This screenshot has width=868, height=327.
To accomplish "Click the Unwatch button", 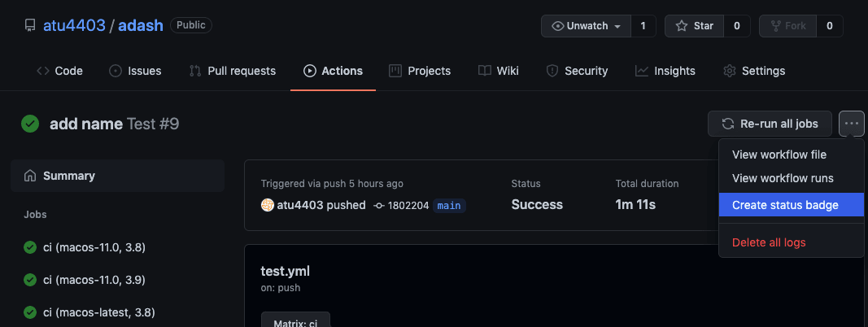I will click(x=587, y=26).
